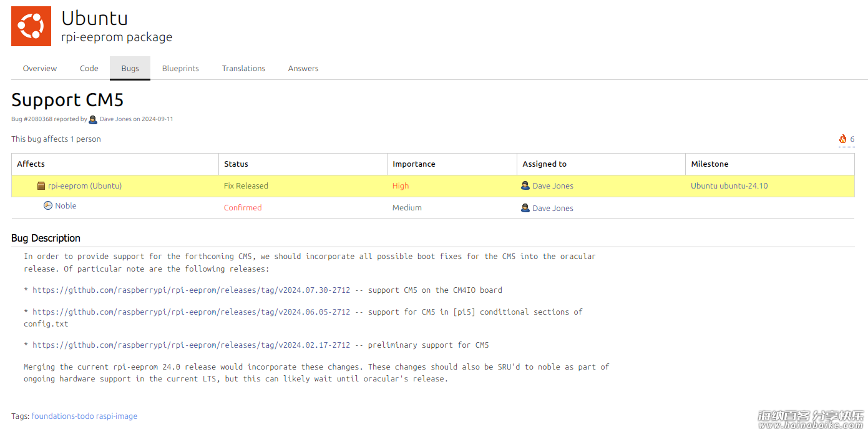The height and width of the screenshot is (432, 868).
Task: Open the Code tab
Action: pos(89,69)
